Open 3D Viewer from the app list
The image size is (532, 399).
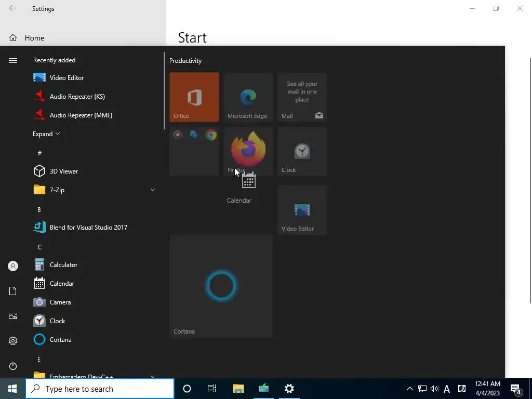click(x=95, y=171)
